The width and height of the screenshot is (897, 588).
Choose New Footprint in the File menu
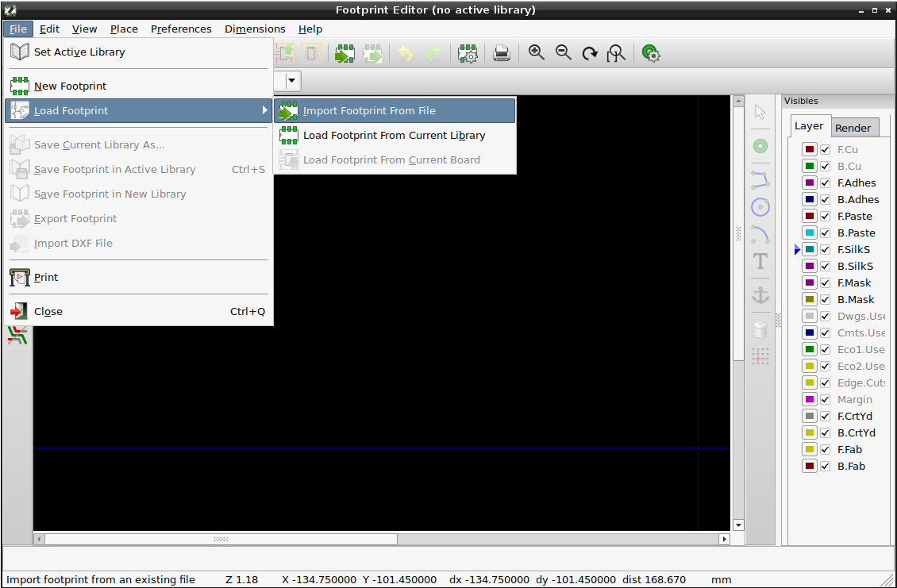[138, 86]
